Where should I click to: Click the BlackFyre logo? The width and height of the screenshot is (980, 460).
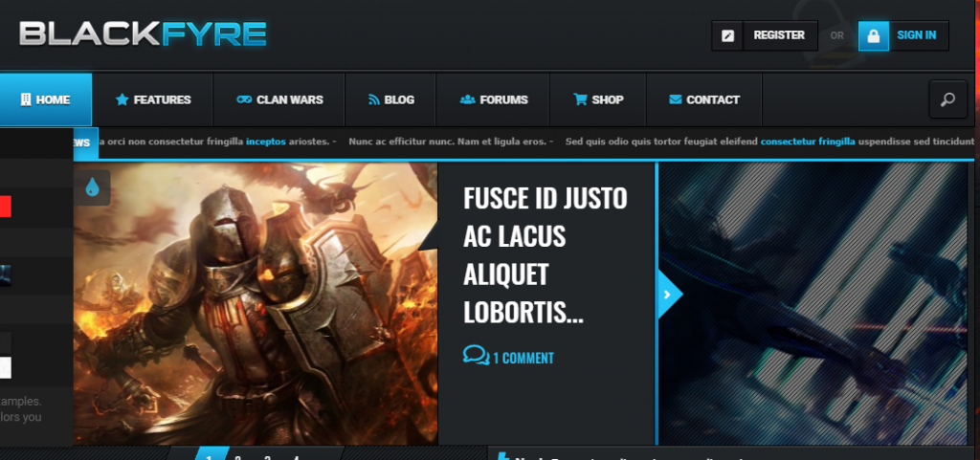(144, 34)
